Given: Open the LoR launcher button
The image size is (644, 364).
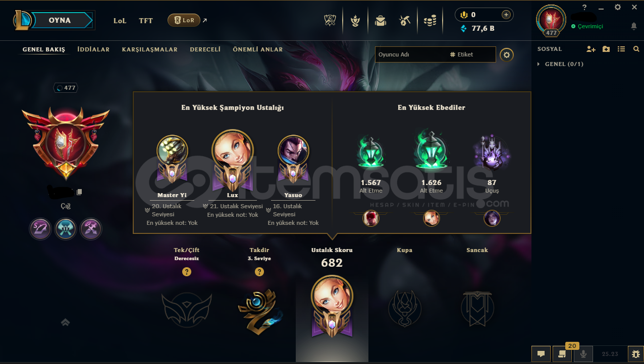Looking at the screenshot, I should point(184,20).
